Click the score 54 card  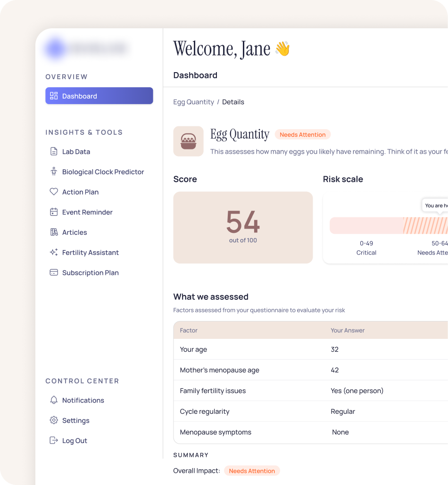coord(243,227)
